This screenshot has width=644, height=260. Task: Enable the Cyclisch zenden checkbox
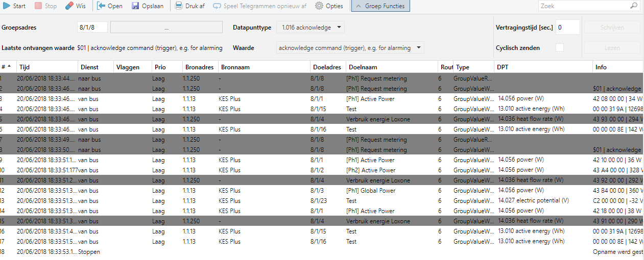(560, 47)
